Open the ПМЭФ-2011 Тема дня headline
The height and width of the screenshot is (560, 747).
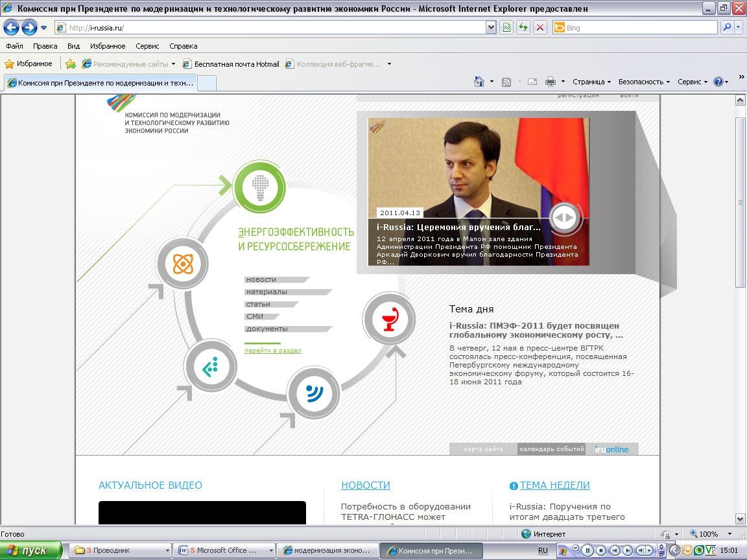536,330
